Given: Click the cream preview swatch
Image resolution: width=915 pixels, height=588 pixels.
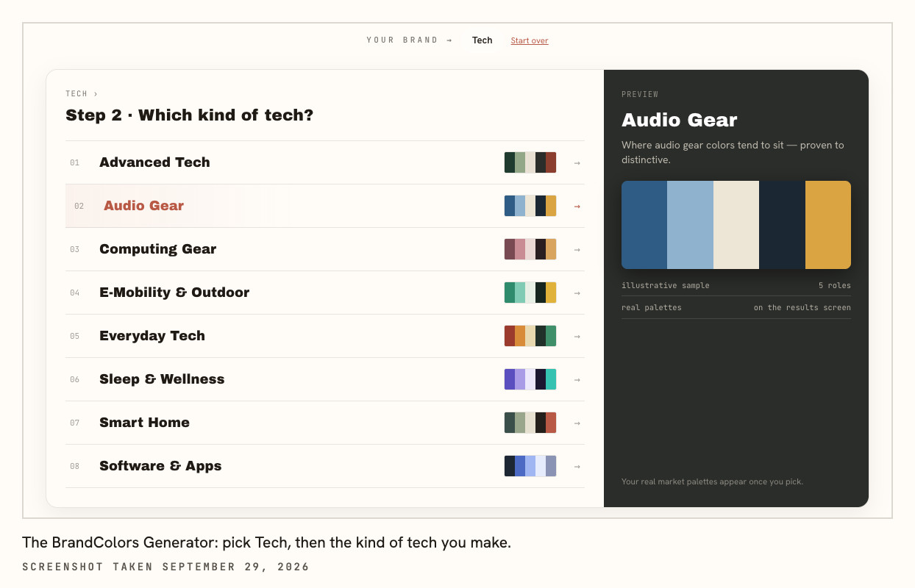Looking at the screenshot, I should click(736, 225).
